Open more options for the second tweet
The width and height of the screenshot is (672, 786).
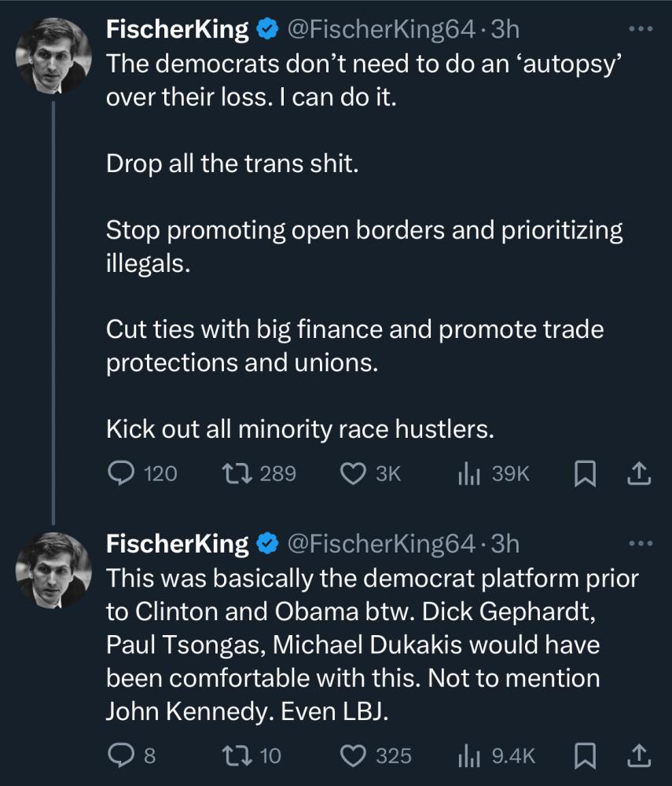[641, 543]
